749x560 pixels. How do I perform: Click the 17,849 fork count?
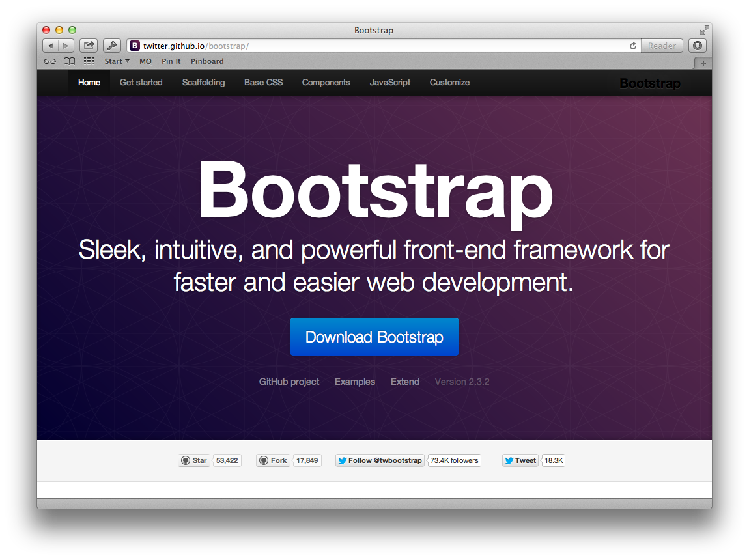[307, 460]
